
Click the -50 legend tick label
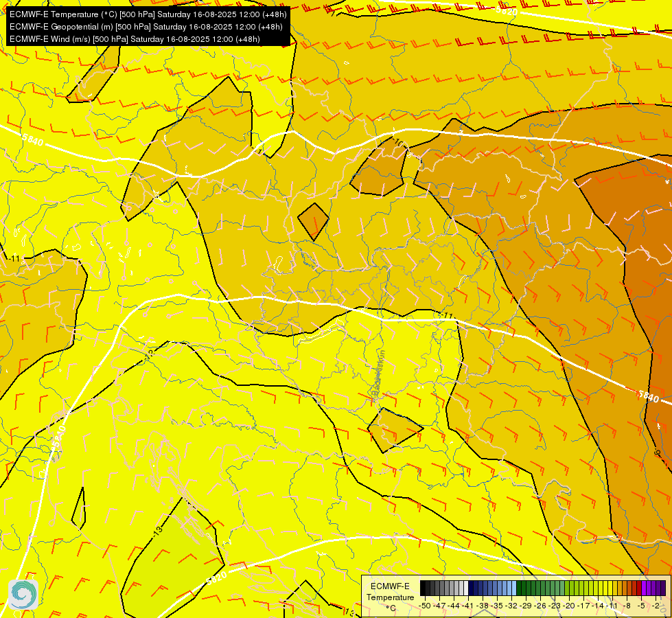[x=424, y=606]
